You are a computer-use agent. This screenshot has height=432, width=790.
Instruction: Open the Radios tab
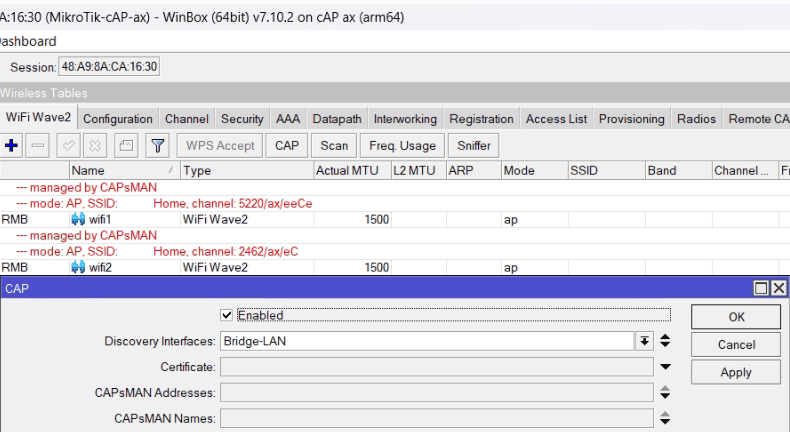(696, 119)
